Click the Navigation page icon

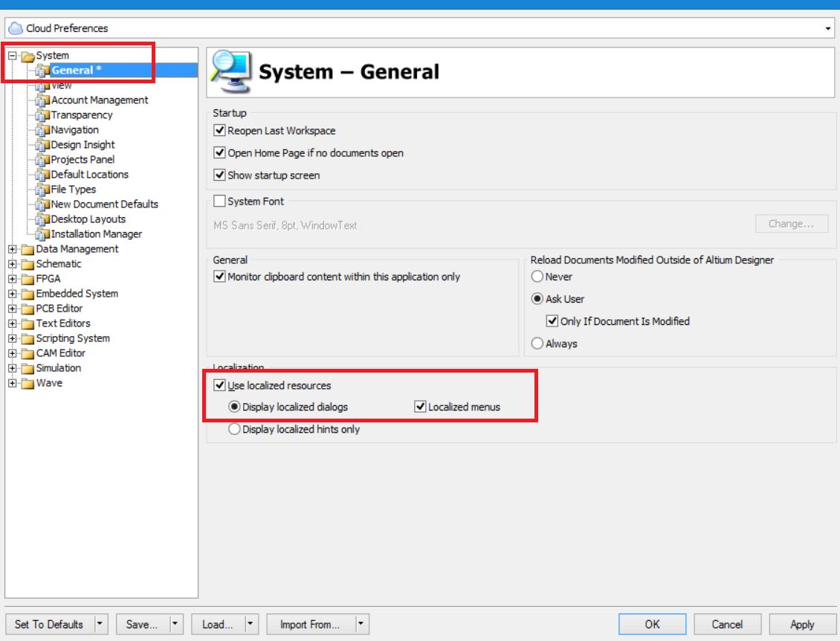(42, 130)
